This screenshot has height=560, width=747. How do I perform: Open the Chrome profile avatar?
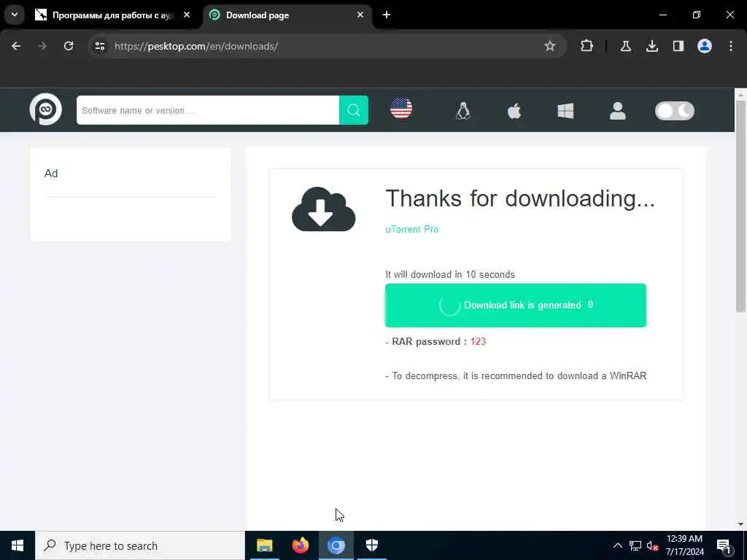click(x=705, y=46)
